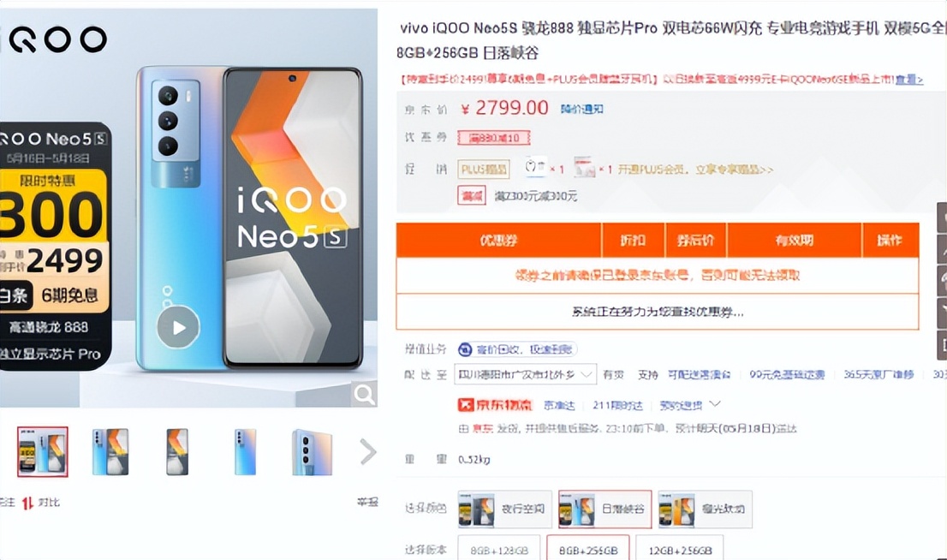Choose the 12GB+256GB version
This screenshot has width=947, height=560.
680,550
